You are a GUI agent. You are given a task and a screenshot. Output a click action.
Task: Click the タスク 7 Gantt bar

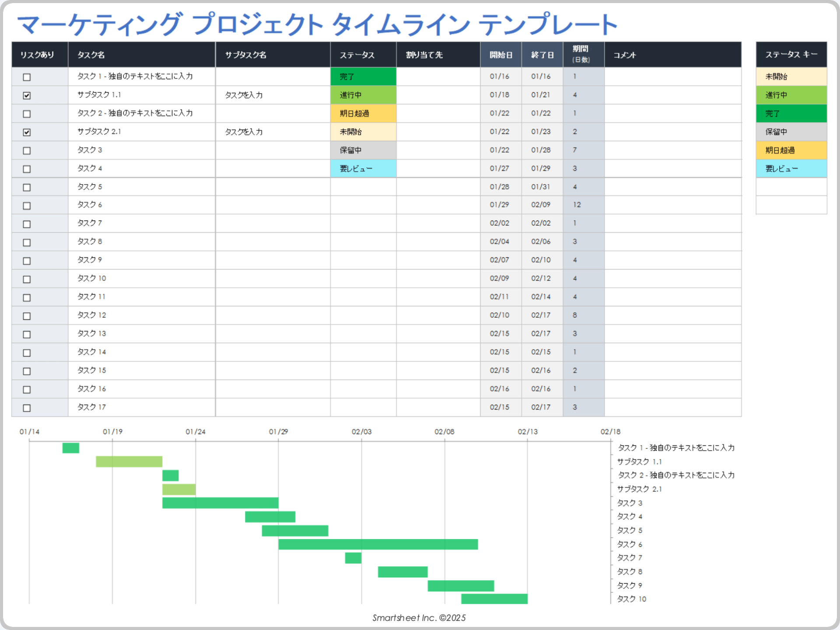(353, 558)
